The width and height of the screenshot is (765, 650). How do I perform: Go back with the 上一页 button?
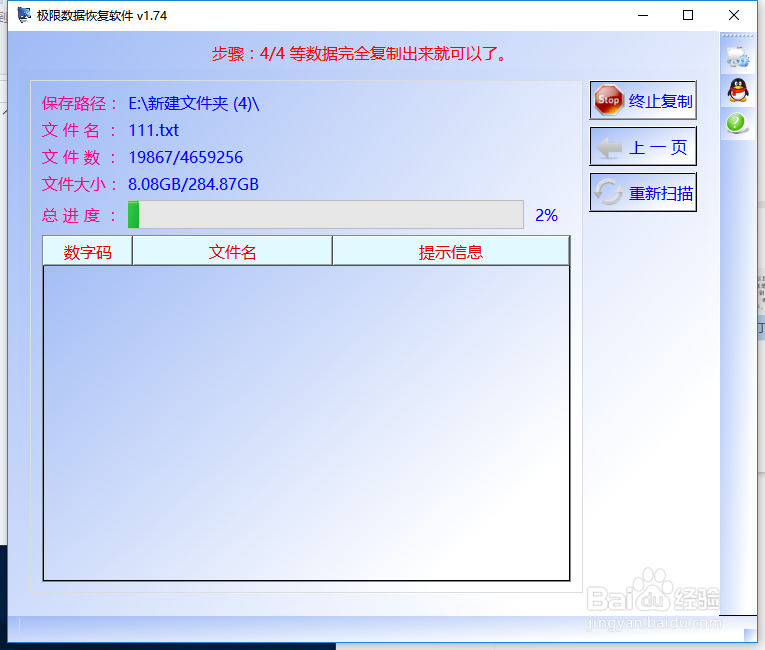(x=643, y=146)
